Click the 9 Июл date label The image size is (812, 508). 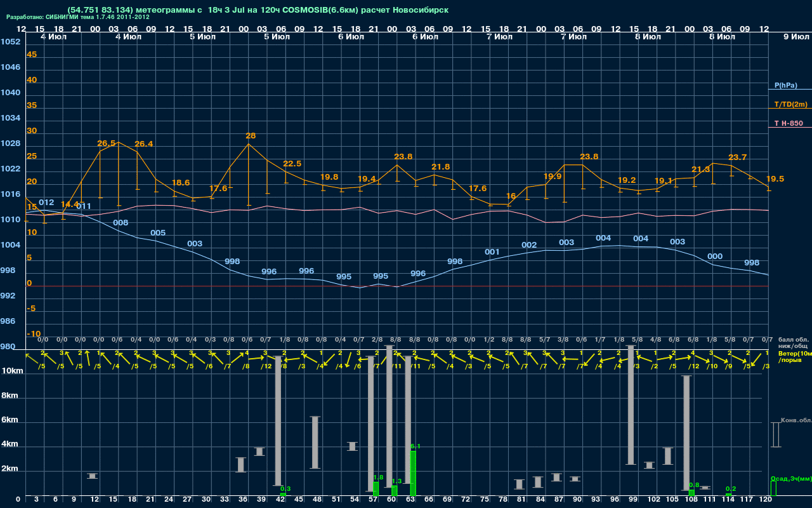click(796, 37)
